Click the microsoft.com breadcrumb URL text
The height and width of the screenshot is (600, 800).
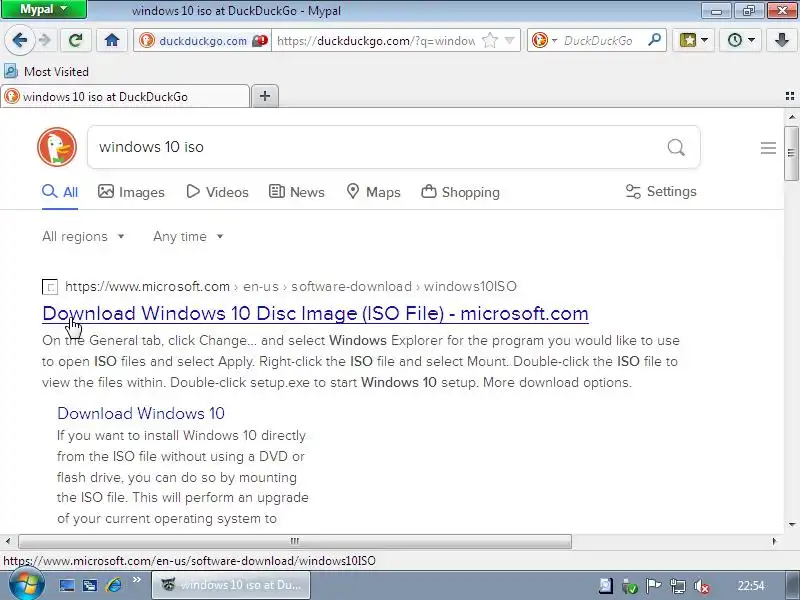[x=291, y=286]
